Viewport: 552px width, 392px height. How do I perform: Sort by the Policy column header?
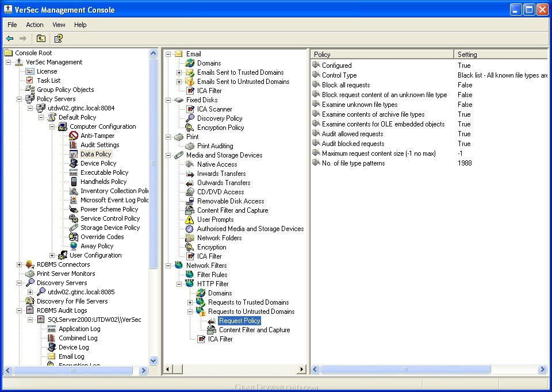pyautogui.click(x=382, y=54)
